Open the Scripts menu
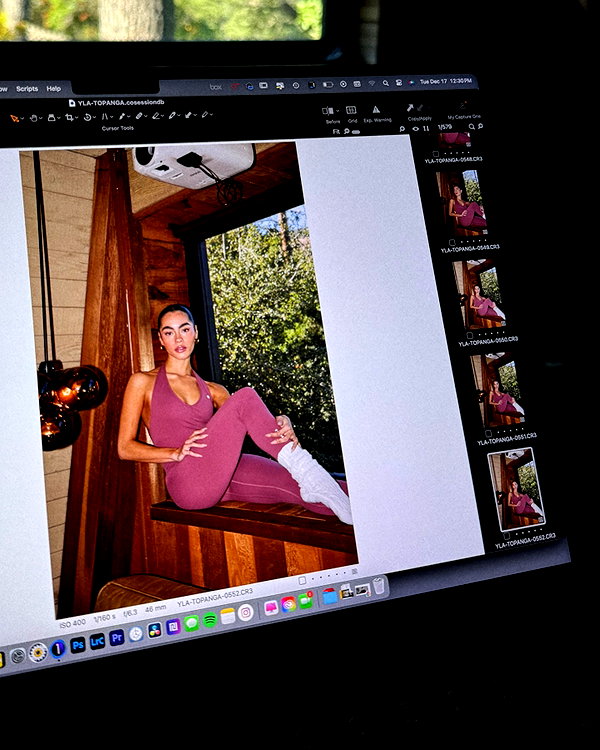Image resolution: width=600 pixels, height=750 pixels. [27, 89]
